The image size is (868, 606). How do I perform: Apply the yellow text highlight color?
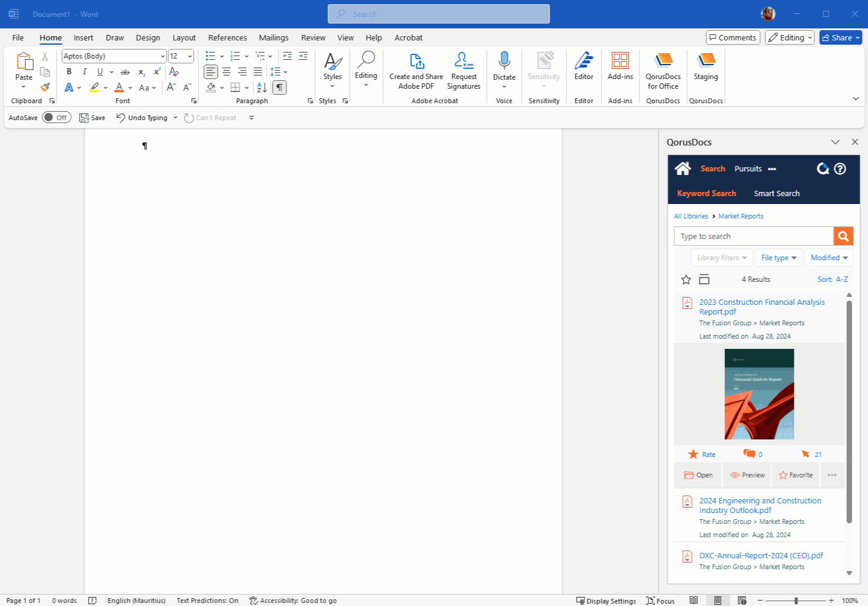95,88
